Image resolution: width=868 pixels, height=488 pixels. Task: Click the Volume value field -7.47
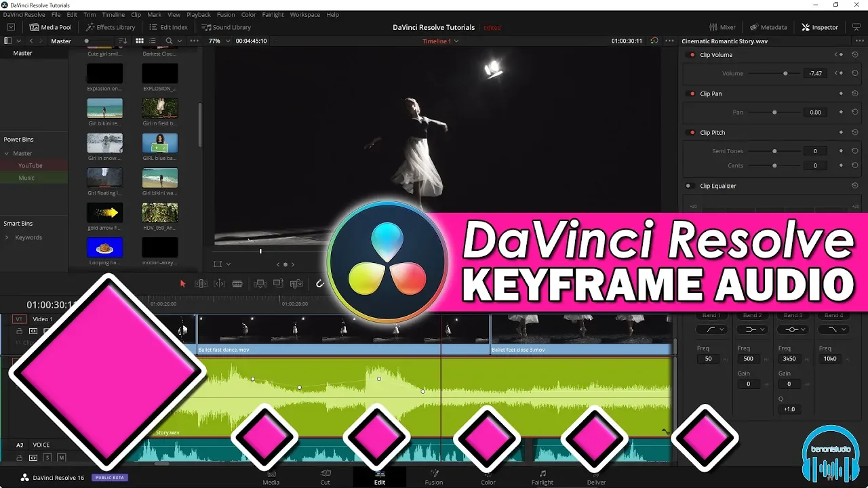click(815, 73)
